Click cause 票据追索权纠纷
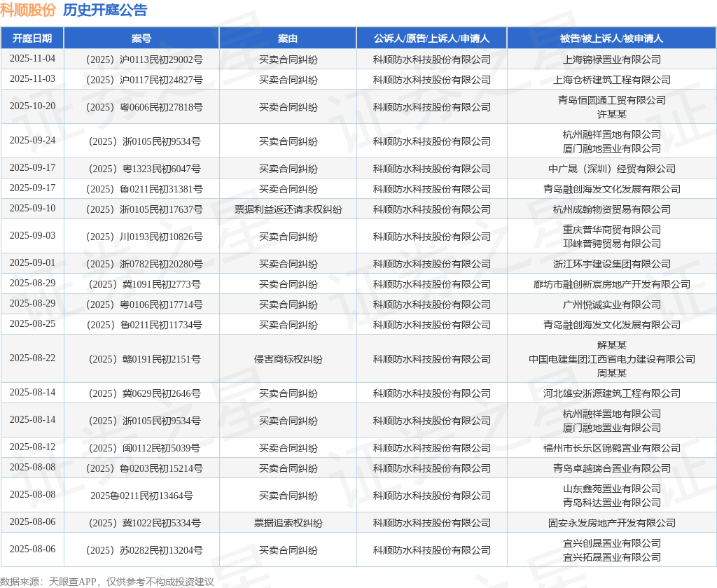Viewport: 717px width, 588px height. (288, 523)
